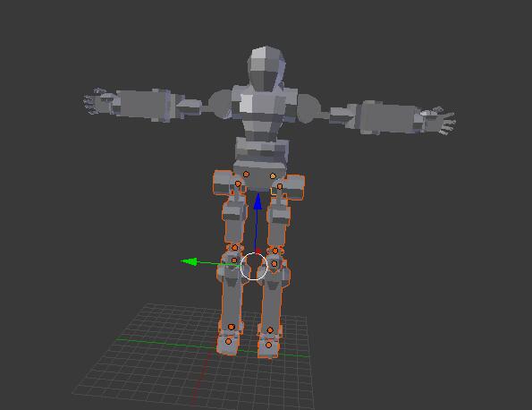This screenshot has height=410, width=532.
Task: Click the white circle of the transform gizmo
Action: 254,266
